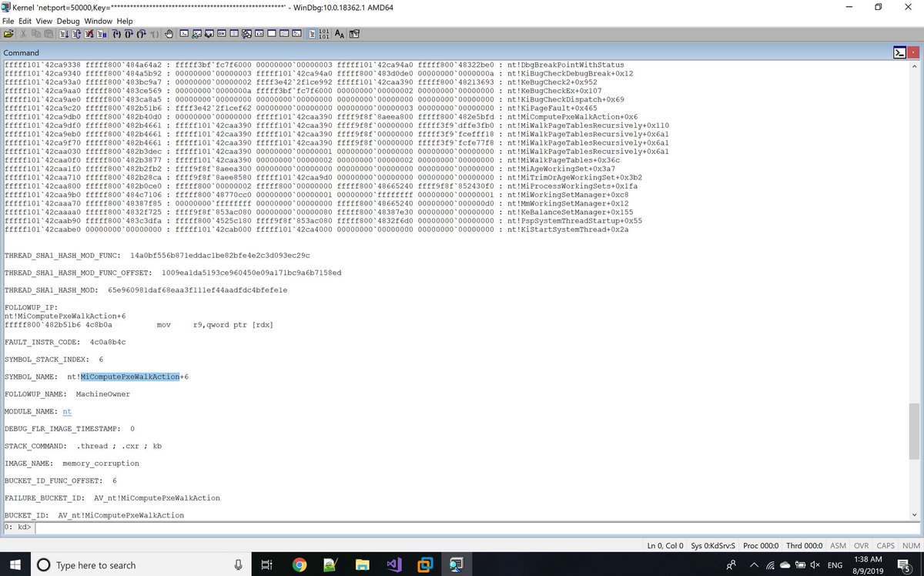Click the Open Source File toolbar icon

(8, 34)
